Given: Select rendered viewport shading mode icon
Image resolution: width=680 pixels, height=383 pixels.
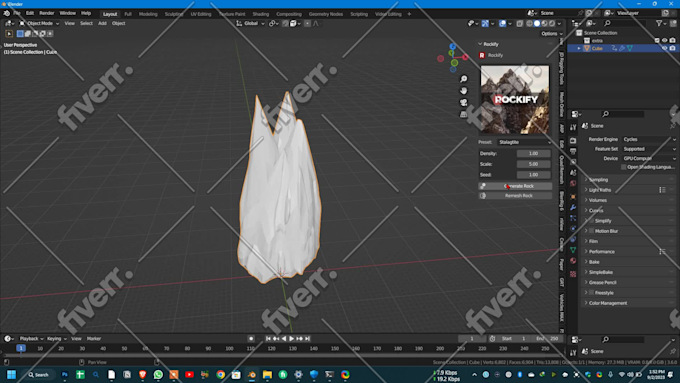Looking at the screenshot, I should [x=552, y=23].
